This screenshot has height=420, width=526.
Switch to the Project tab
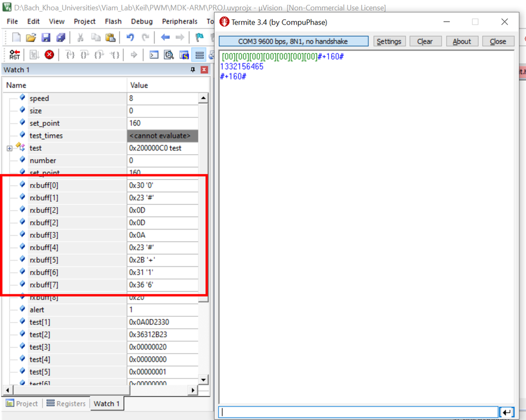(x=22, y=404)
